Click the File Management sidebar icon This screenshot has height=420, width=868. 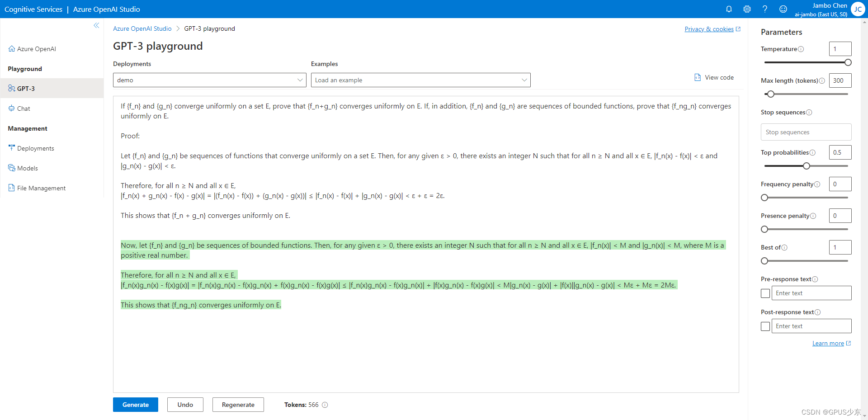[x=12, y=188]
